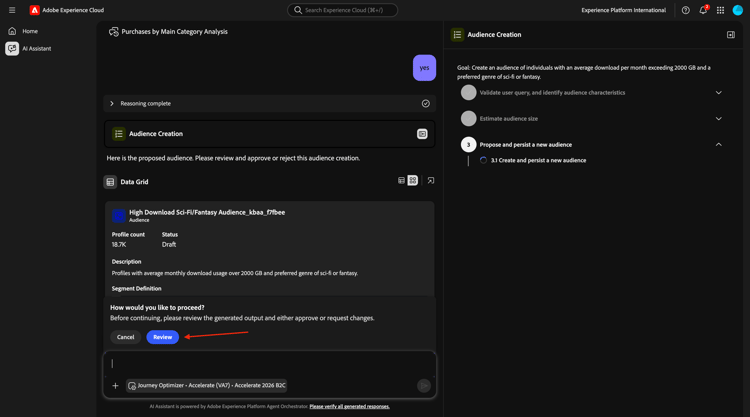The height and width of the screenshot is (417, 750).
Task: Click the conversation icon beside Purchases title
Action: point(114,32)
